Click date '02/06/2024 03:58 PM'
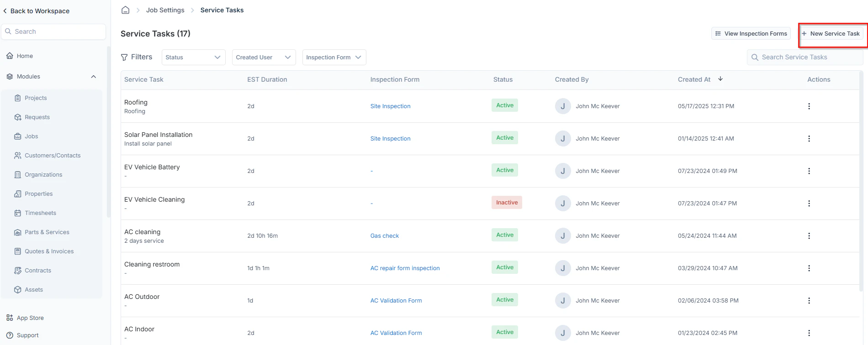 708,301
